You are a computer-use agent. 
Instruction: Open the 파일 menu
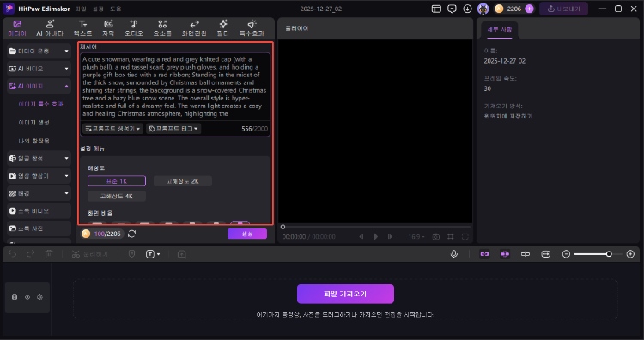(81, 9)
